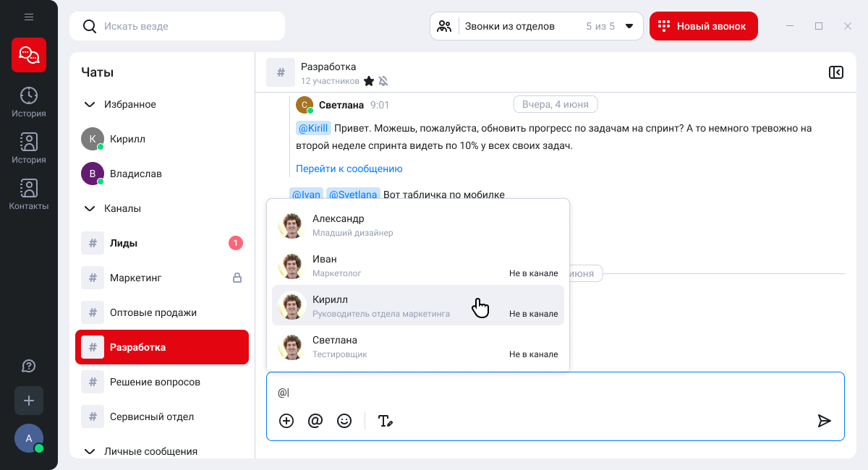This screenshot has height=470, width=868.
Task: Click the send message arrow icon
Action: click(824, 421)
